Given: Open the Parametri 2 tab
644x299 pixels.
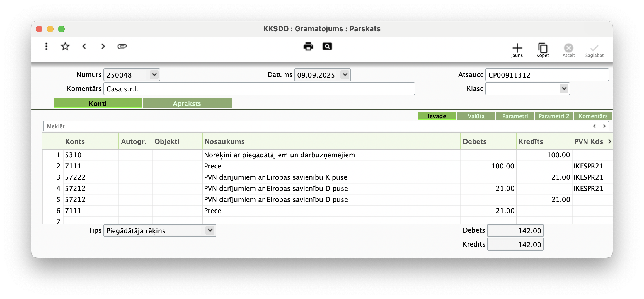Looking at the screenshot, I should tap(554, 116).
